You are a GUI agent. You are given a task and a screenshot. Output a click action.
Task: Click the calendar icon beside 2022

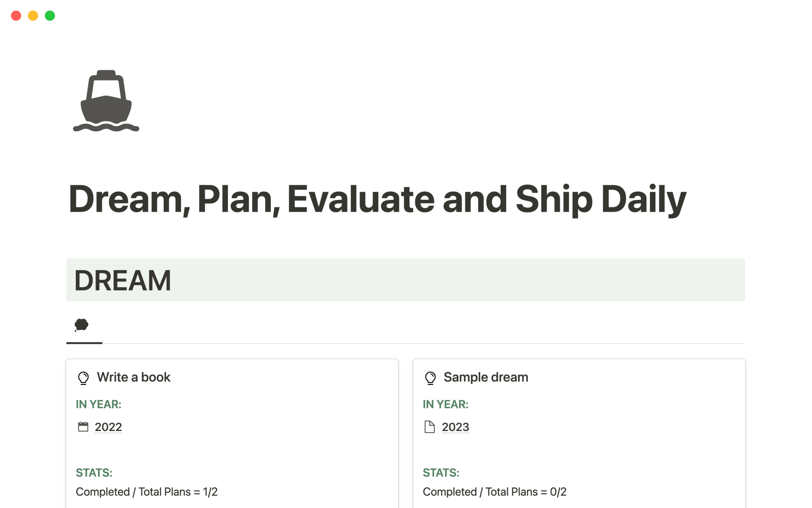point(83,427)
